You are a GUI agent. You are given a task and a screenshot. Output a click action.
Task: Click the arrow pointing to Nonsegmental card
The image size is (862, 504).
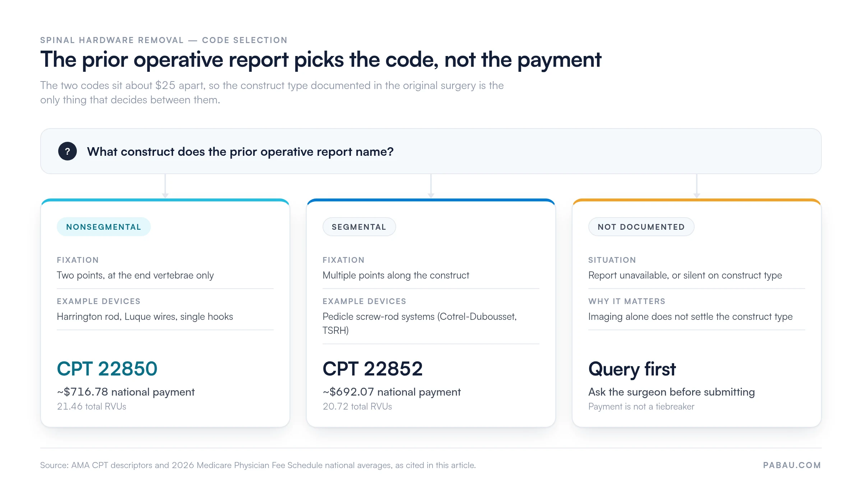165,186
